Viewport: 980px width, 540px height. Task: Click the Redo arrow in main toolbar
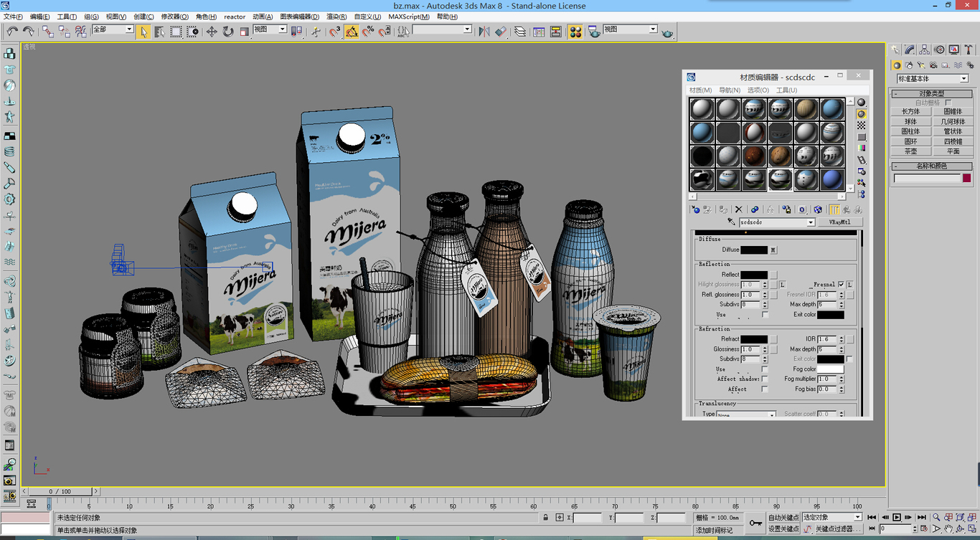29,31
